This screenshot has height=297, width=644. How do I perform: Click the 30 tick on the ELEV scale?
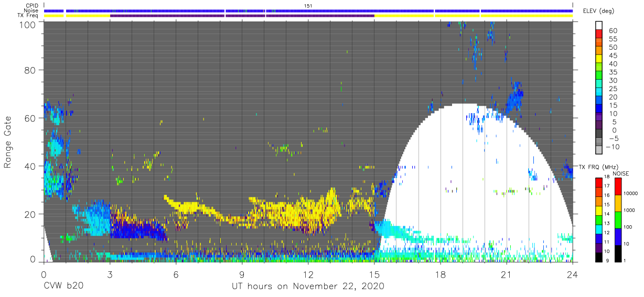click(x=612, y=80)
